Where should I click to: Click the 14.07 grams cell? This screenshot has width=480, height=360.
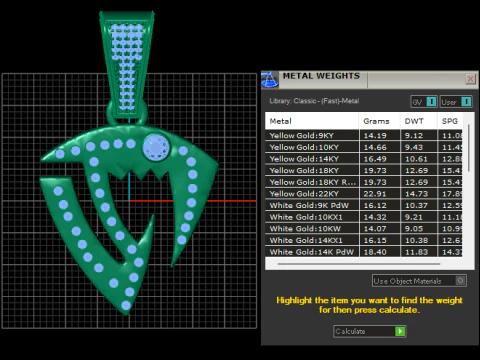coord(380,229)
